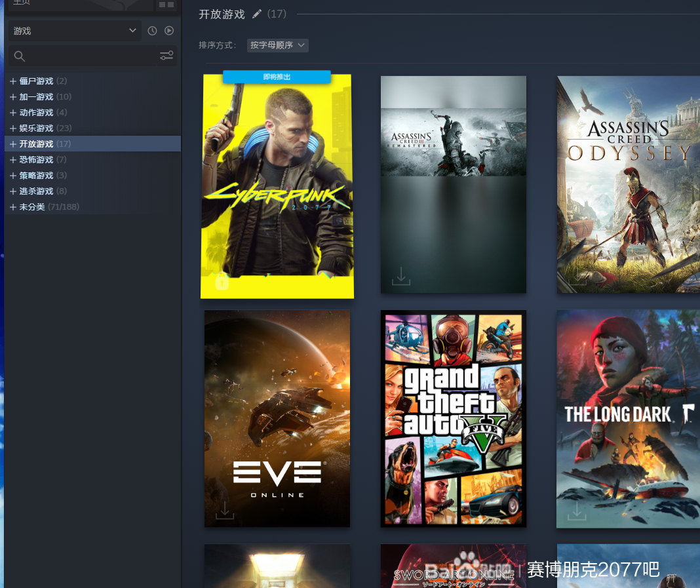
Task: Select 未分类 (71/188) in sidebar
Action: [x=92, y=206]
